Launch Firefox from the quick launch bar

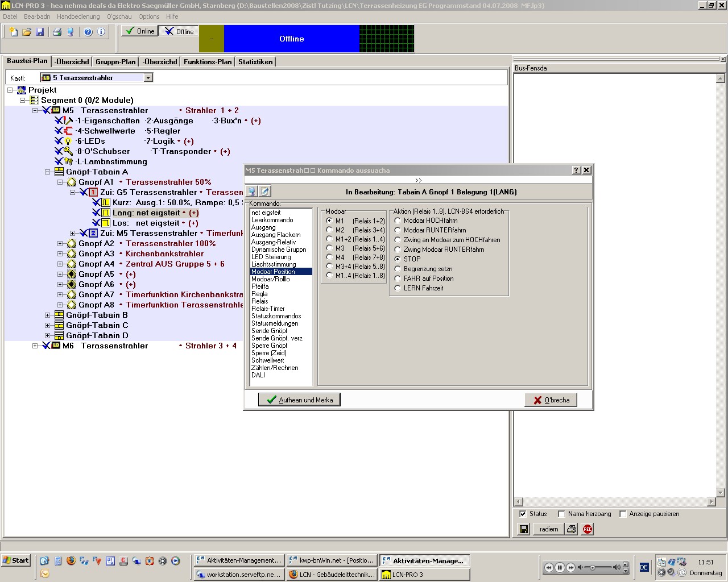tap(71, 561)
